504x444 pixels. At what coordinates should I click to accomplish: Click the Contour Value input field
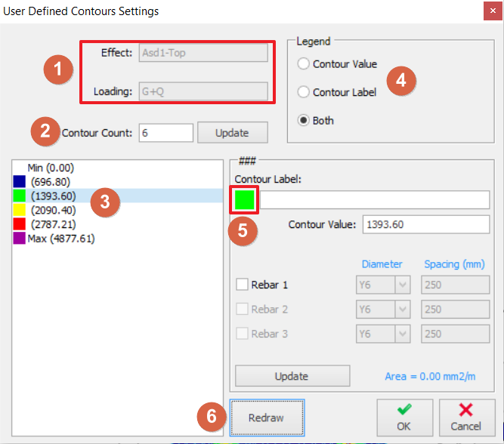(x=426, y=224)
